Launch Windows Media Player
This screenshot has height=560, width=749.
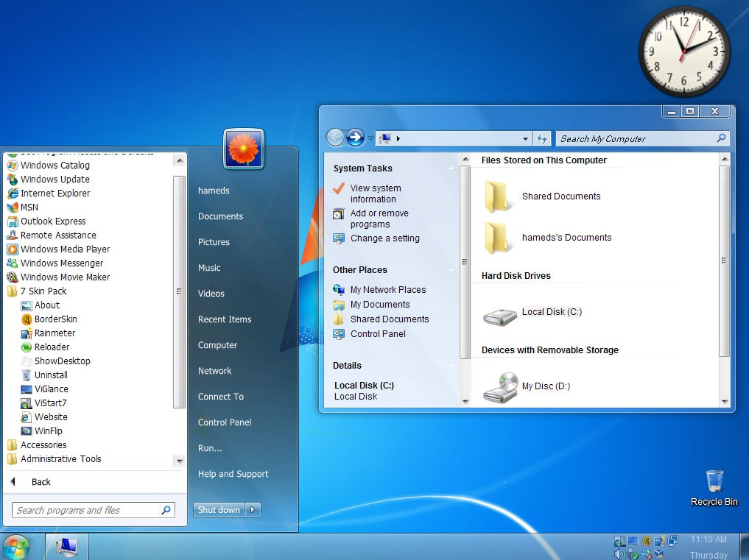pos(58,249)
